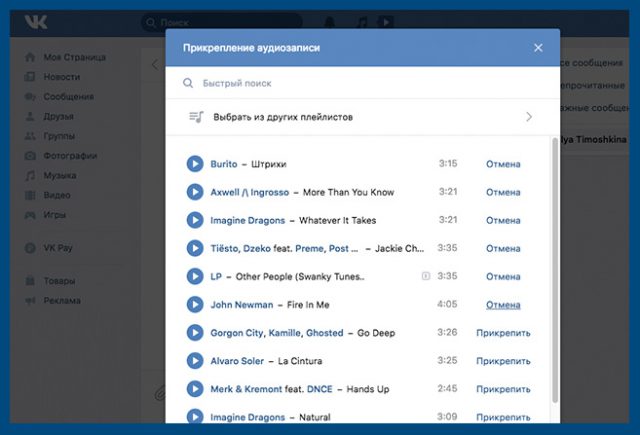Attach La Cintura with Прикрепить
The width and height of the screenshot is (640, 435).
coord(503,361)
